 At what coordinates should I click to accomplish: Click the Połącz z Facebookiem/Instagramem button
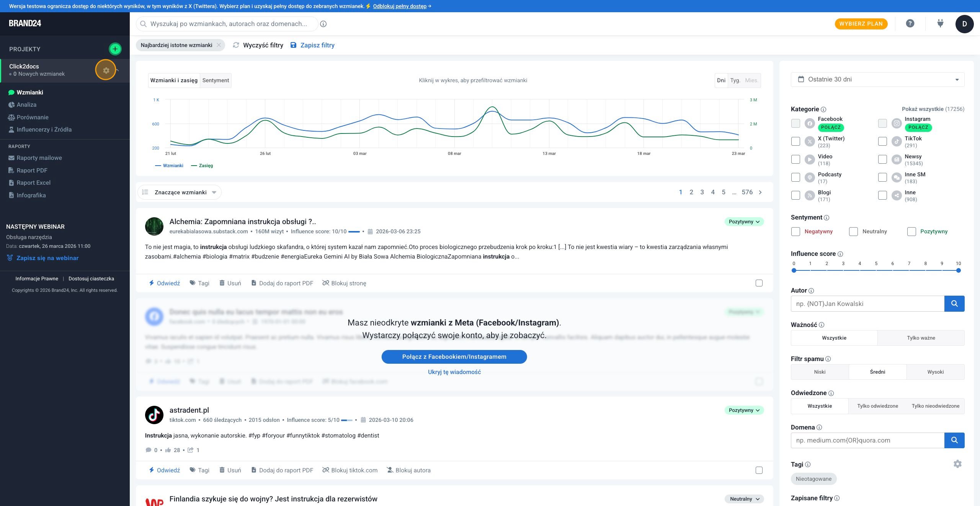click(454, 357)
